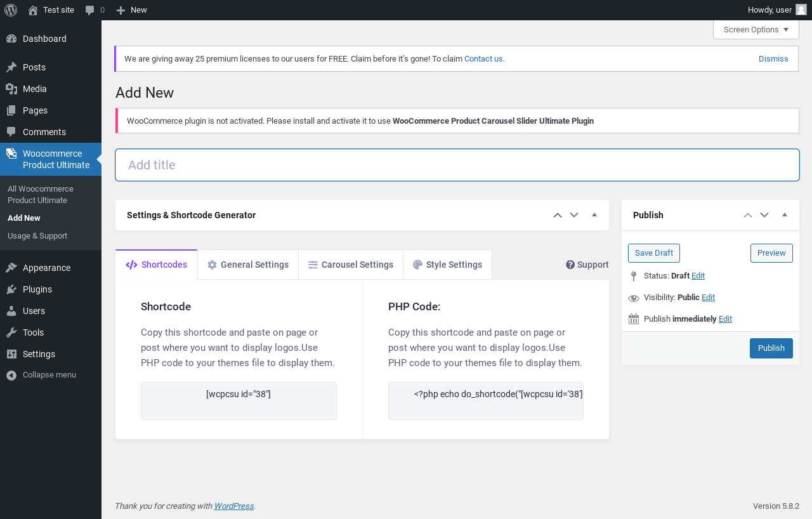The height and width of the screenshot is (519, 812).
Task: Toggle the Settings & Shortcode Generator panel
Action: pos(594,215)
